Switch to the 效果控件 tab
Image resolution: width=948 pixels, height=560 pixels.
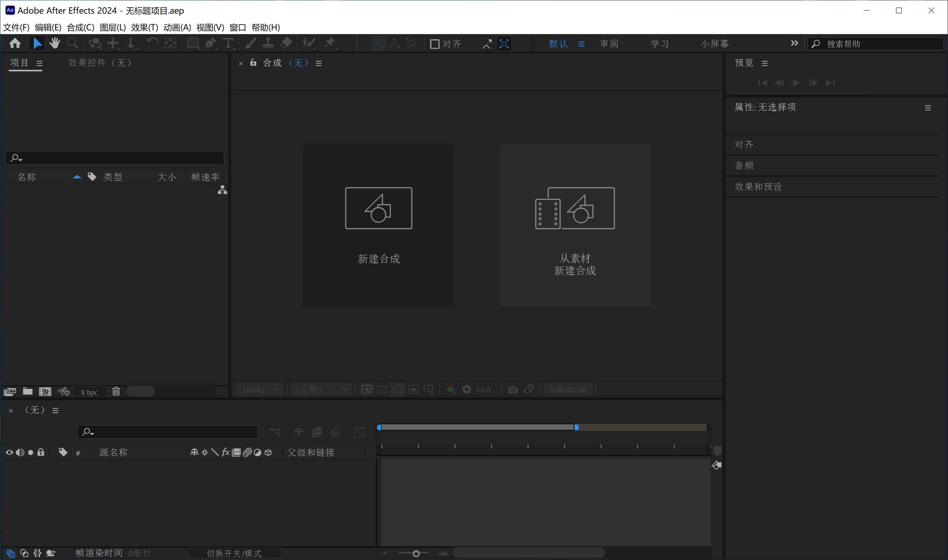(x=88, y=63)
